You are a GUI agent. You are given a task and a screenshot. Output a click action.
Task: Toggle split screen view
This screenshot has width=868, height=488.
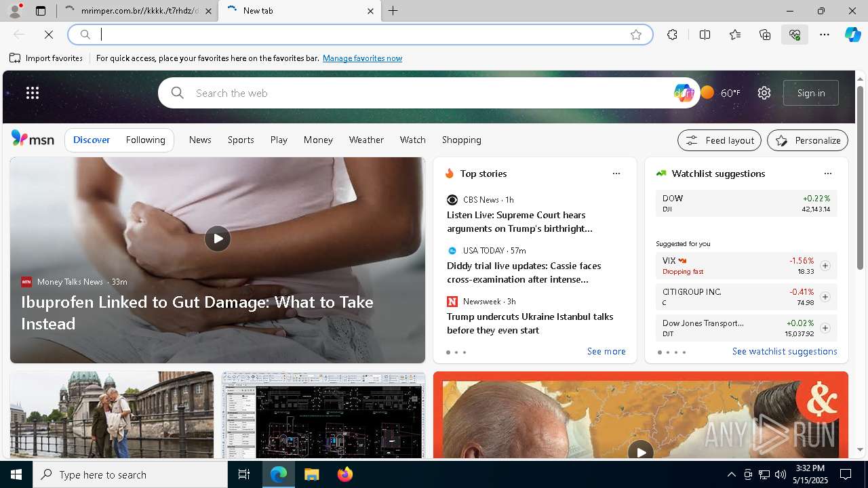705,35
